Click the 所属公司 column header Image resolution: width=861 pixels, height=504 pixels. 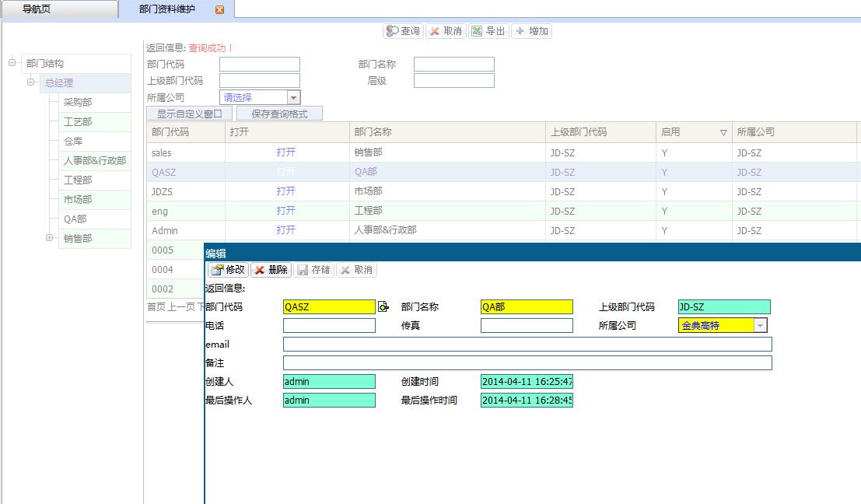pyautogui.click(x=794, y=132)
